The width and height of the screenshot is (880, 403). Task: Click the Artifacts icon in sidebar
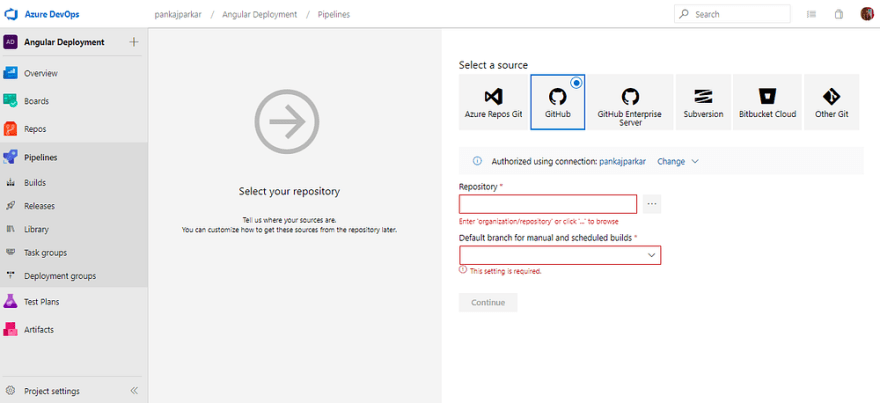point(10,329)
